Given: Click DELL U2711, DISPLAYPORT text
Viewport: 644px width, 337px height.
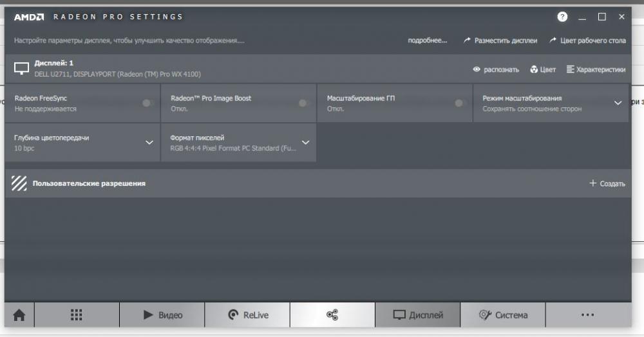Looking at the screenshot, I should coord(117,74).
